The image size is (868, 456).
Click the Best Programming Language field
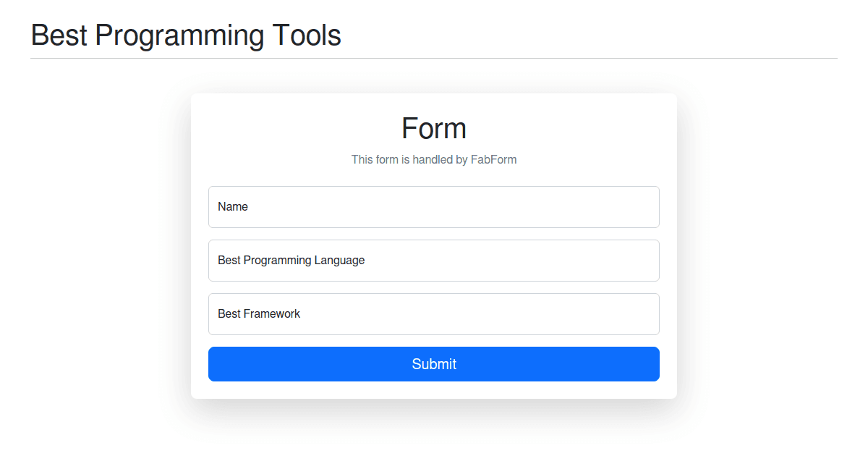pos(434,260)
